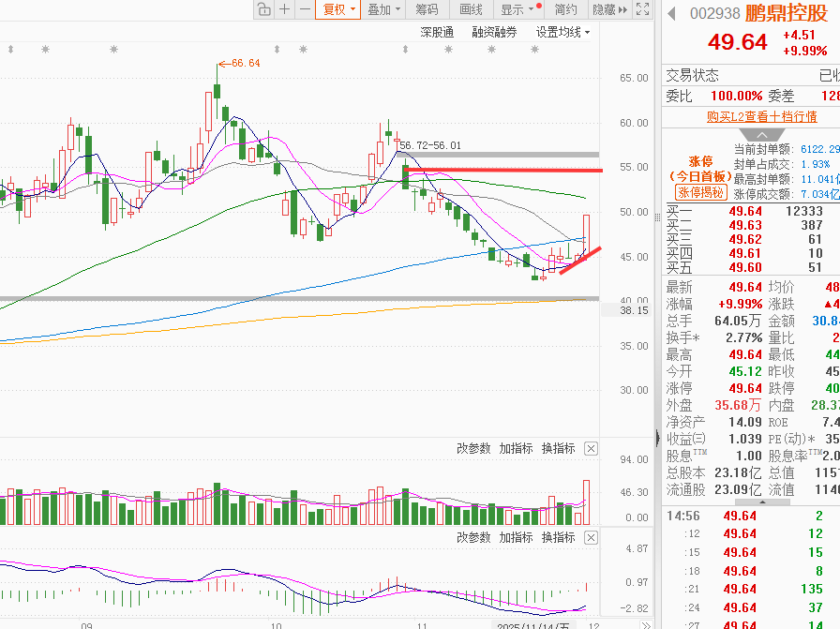Image resolution: width=840 pixels, height=629 pixels.
Task: Open the 复权 dropdown
Action: coord(338,9)
